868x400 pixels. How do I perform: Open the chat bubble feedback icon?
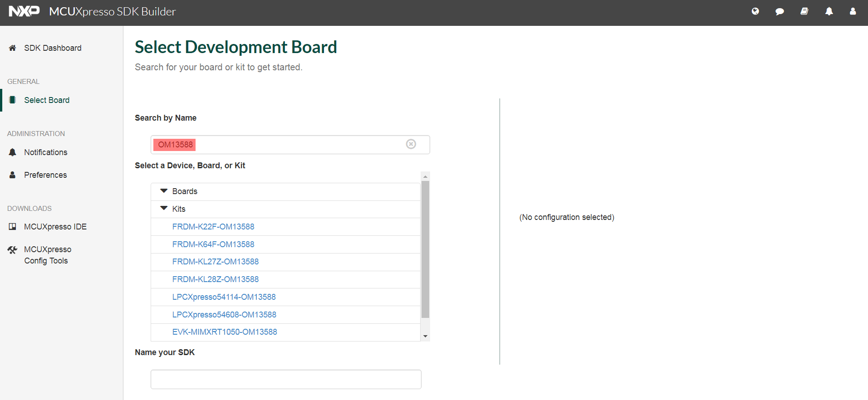point(780,11)
